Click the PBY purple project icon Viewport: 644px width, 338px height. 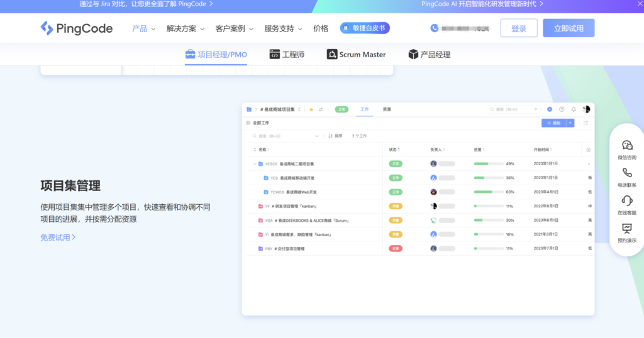[x=260, y=249]
